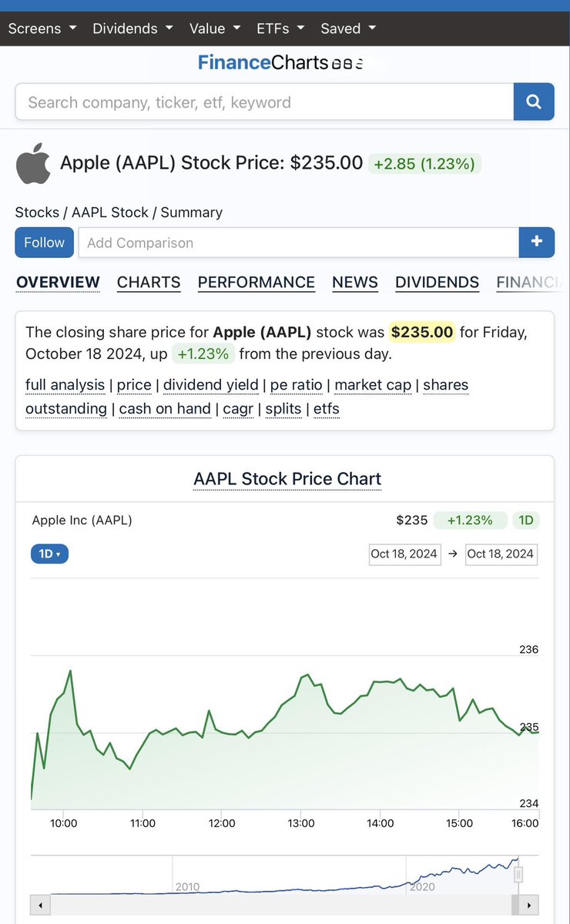The image size is (570, 924).
Task: Click the 236 price axis label
Action: [x=529, y=649]
